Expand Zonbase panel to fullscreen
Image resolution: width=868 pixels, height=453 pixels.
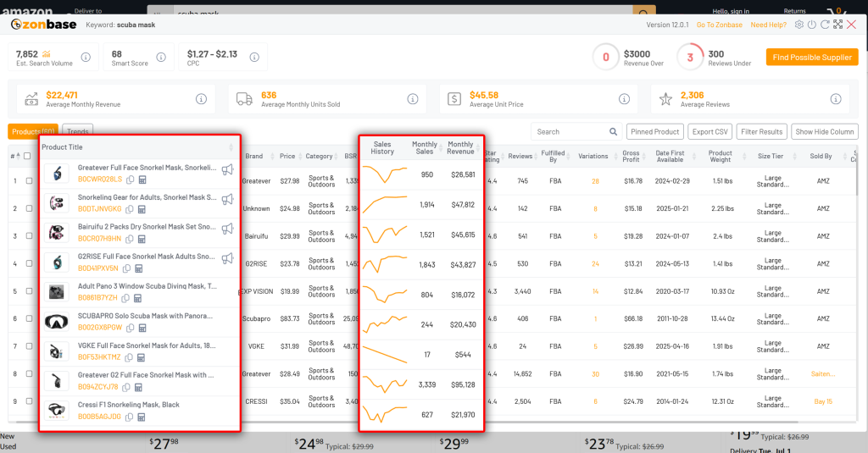(x=838, y=25)
